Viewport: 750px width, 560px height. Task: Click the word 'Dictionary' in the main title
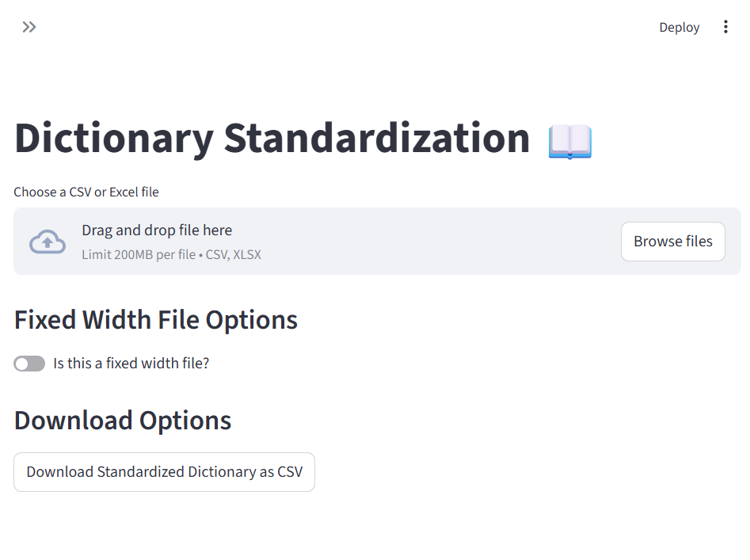click(113, 139)
